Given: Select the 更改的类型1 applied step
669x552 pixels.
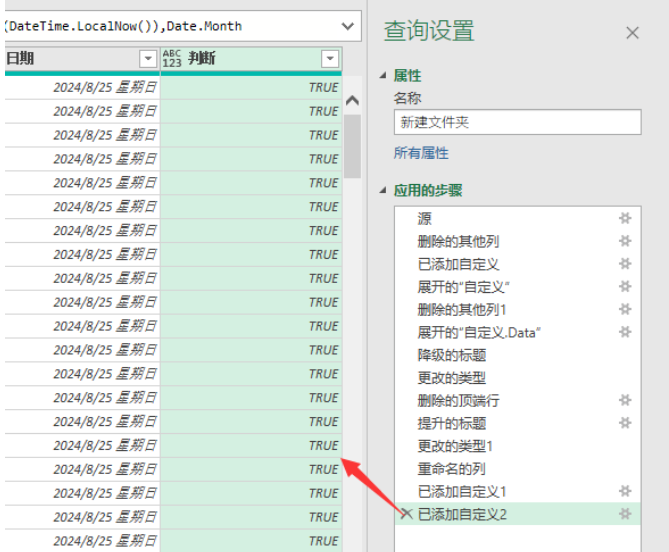Looking at the screenshot, I should [x=455, y=446].
